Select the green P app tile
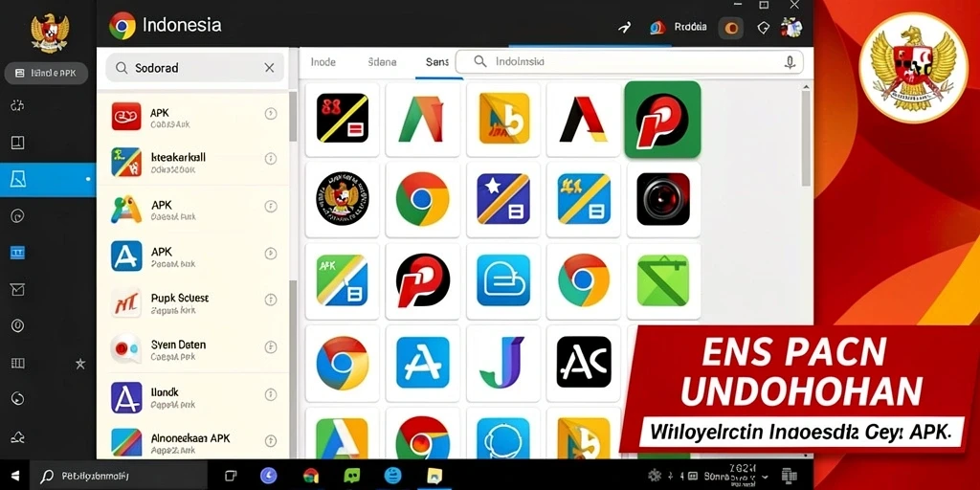 (x=662, y=120)
